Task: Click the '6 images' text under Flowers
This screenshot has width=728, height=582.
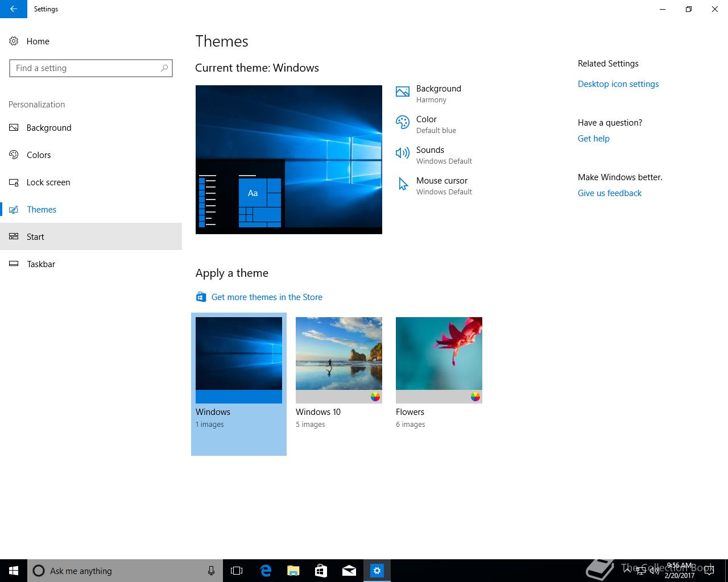Action: [411, 424]
